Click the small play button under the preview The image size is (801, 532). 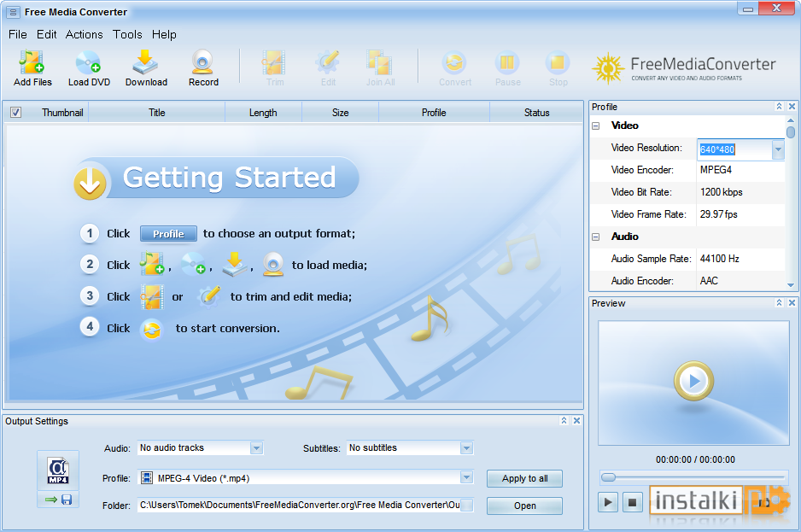(x=608, y=502)
